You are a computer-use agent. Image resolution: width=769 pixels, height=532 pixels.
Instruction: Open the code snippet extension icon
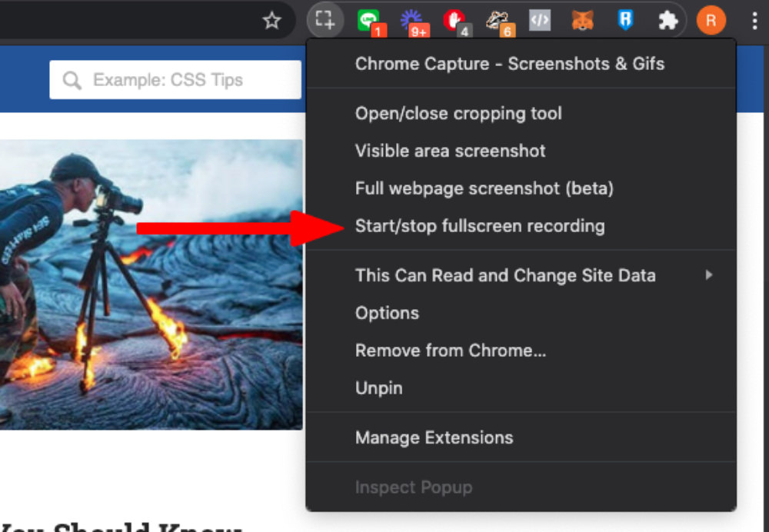pyautogui.click(x=539, y=21)
